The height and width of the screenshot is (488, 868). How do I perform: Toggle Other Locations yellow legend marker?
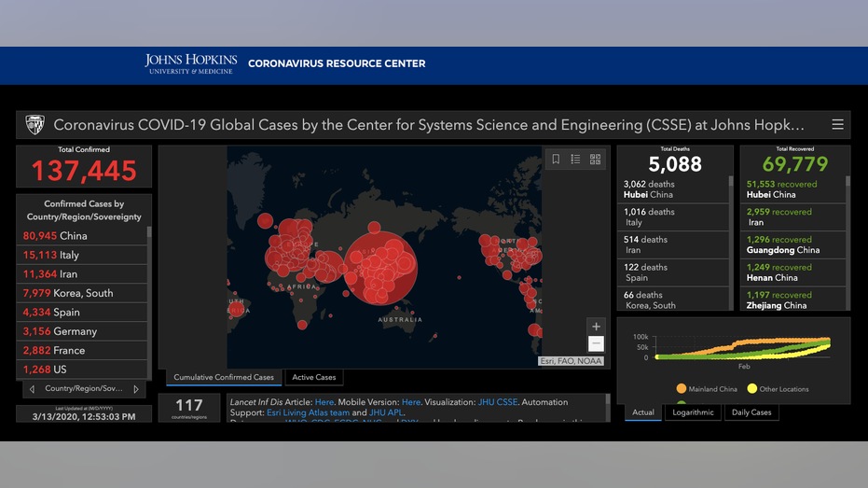(x=751, y=389)
